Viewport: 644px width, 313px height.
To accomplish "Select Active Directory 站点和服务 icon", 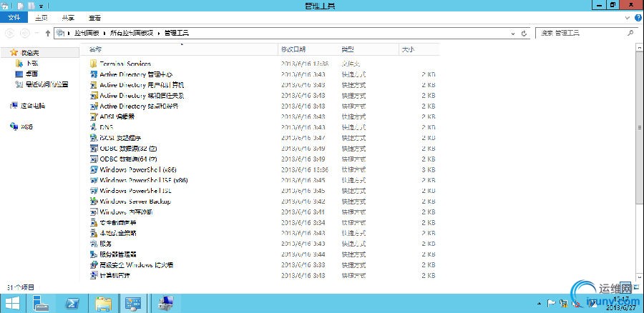I will [93, 106].
